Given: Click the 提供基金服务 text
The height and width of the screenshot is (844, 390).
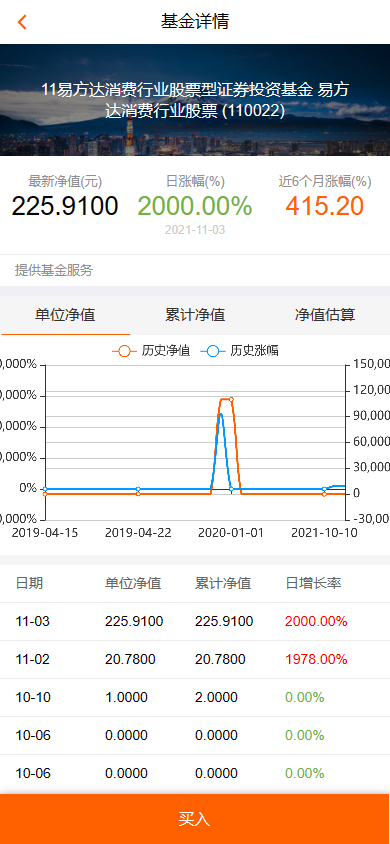Looking at the screenshot, I should (54, 270).
